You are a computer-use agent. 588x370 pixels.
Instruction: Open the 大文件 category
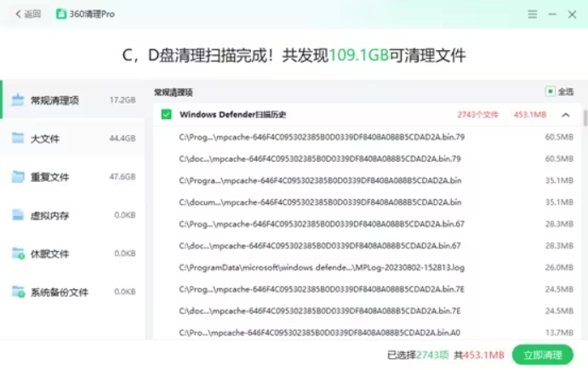pos(73,139)
